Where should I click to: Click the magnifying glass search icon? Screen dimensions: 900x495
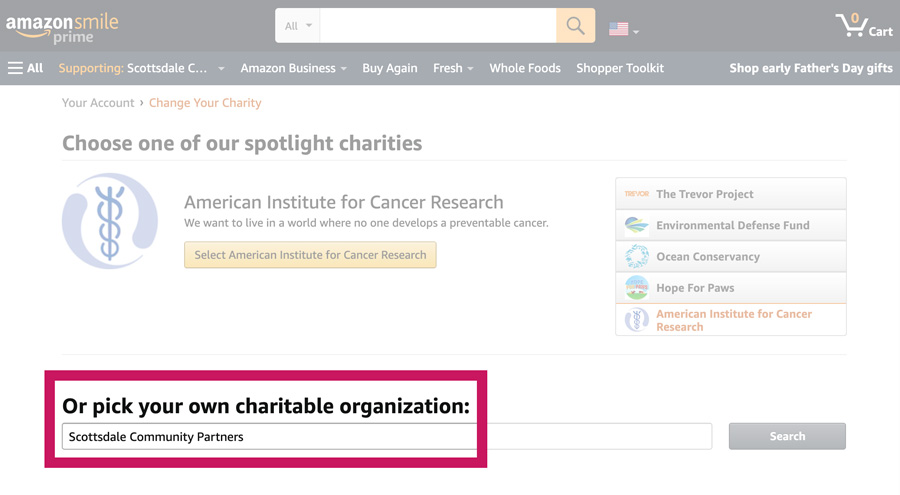(575, 26)
